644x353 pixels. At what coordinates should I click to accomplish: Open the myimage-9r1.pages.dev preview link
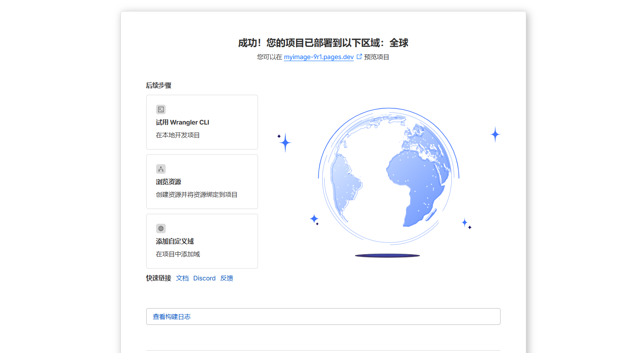point(319,57)
